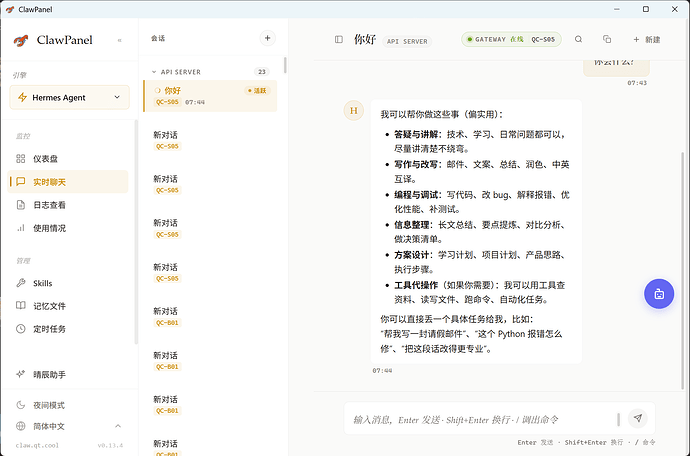The width and height of the screenshot is (690, 456).
Task: Click the GATEWAY 在线 QC-S05 status pill
Action: click(x=511, y=40)
